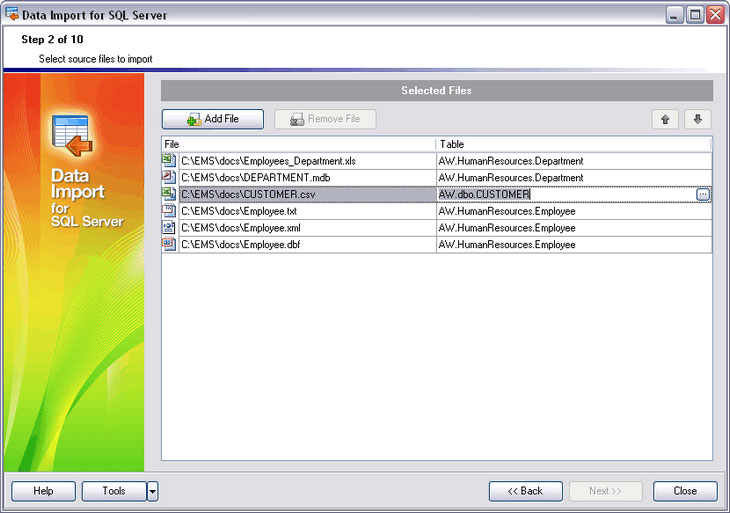Expand the Tools button dropdown arrow

pos(153,491)
